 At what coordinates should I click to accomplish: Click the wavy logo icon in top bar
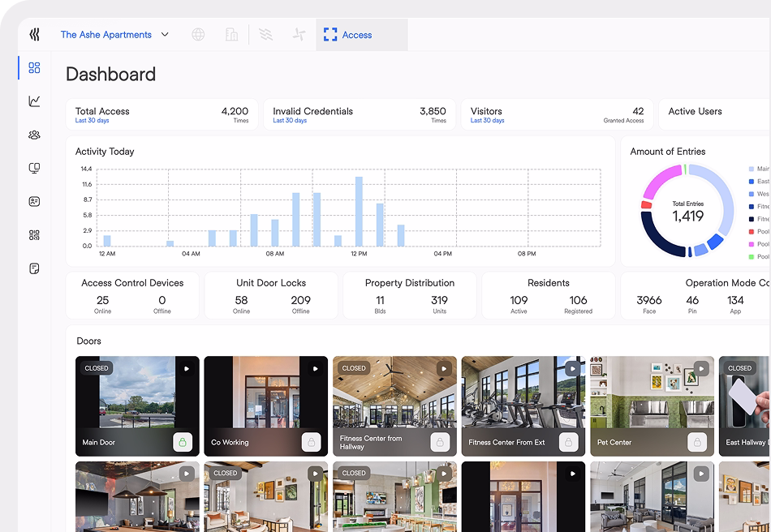[34, 34]
